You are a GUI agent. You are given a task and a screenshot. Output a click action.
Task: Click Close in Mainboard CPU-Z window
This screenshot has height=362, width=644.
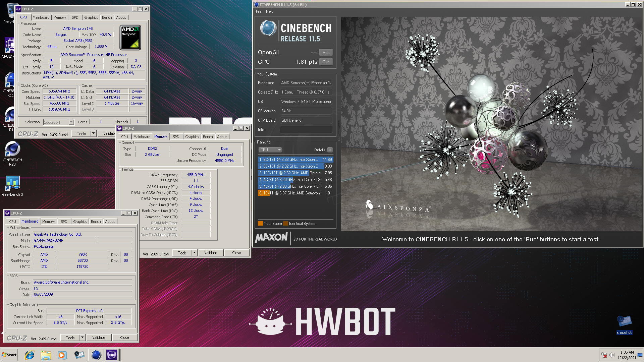pyautogui.click(x=124, y=338)
